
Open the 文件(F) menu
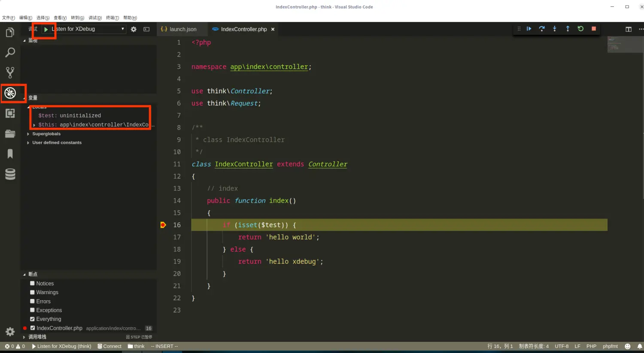pyautogui.click(x=9, y=18)
